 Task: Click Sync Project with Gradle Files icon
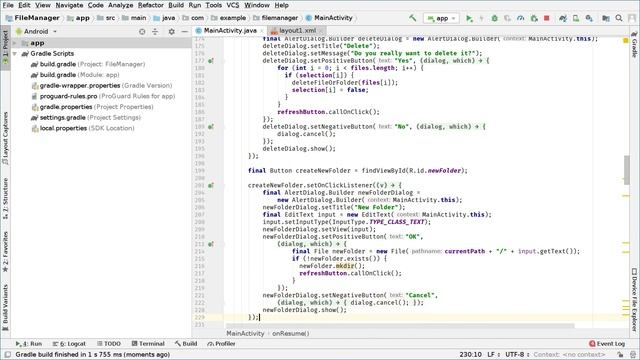pos(562,18)
